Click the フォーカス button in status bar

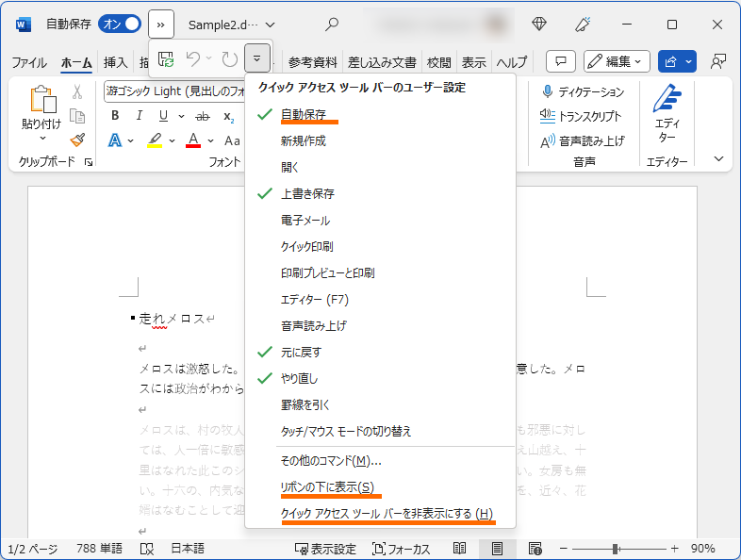(x=402, y=549)
